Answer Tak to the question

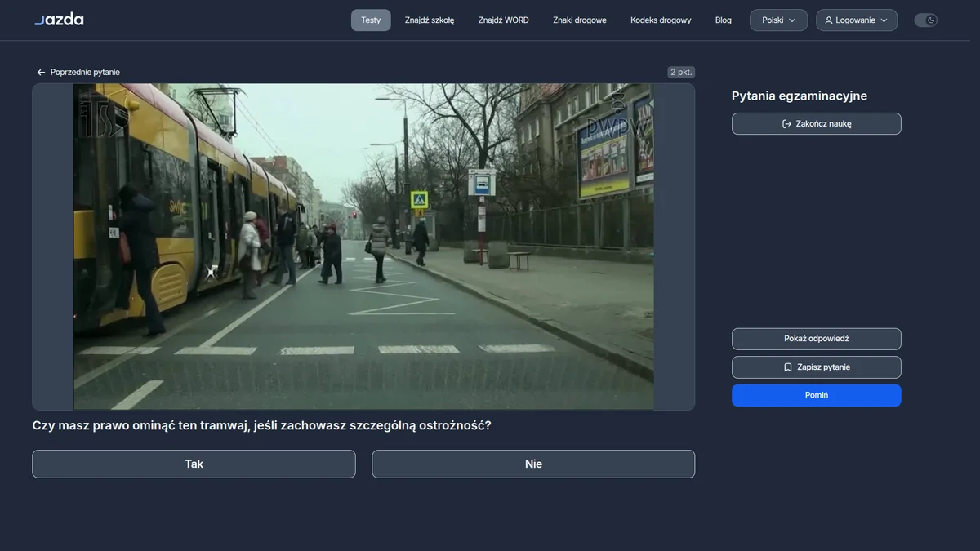(194, 464)
